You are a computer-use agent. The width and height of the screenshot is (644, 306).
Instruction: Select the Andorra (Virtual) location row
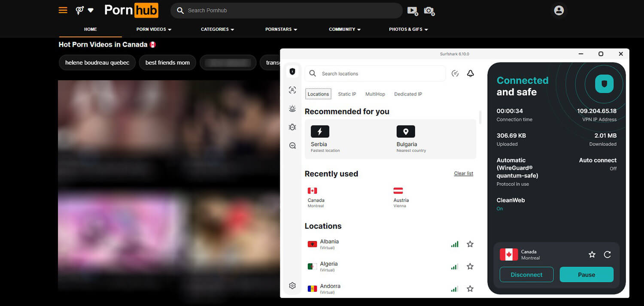pyautogui.click(x=391, y=289)
